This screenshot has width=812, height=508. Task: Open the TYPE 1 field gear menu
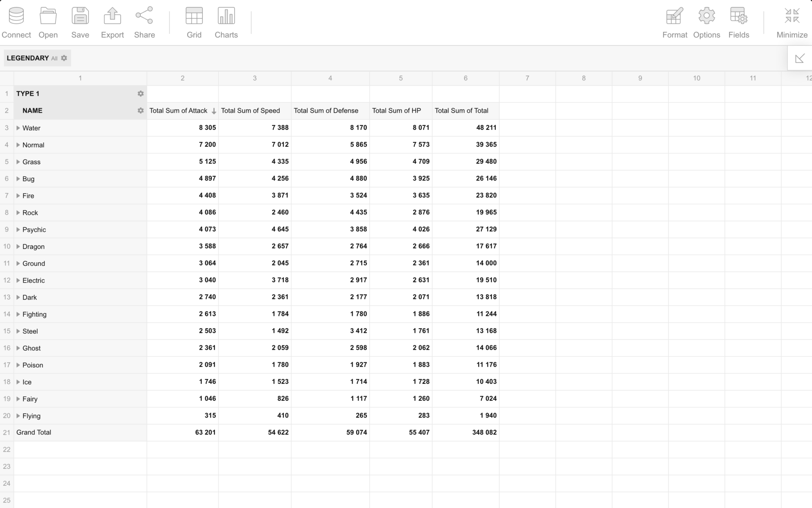pyautogui.click(x=140, y=94)
